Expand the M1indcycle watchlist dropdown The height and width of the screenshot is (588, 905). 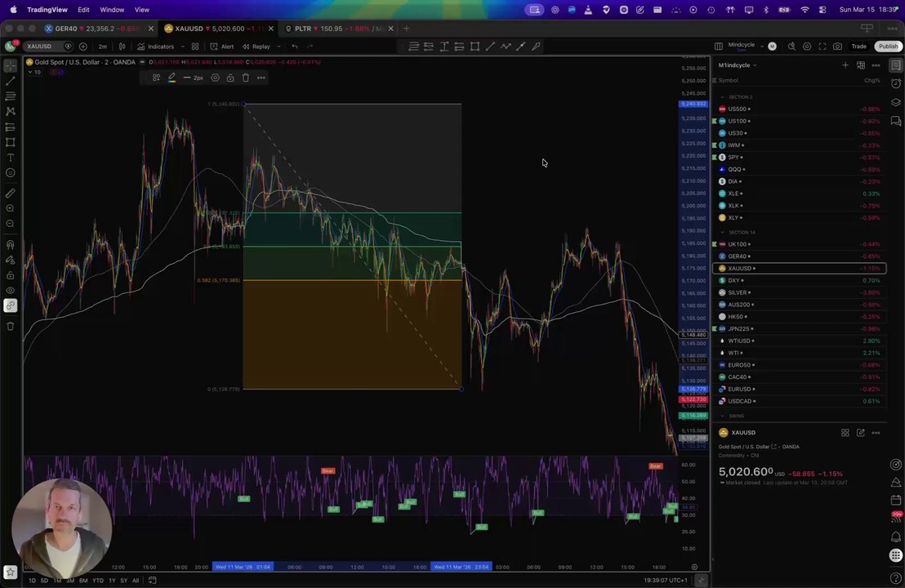(737, 65)
